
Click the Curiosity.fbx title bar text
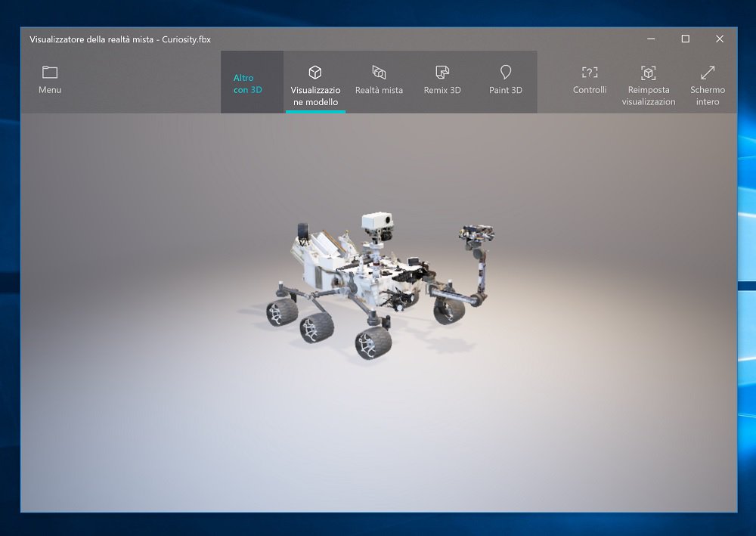(119, 39)
